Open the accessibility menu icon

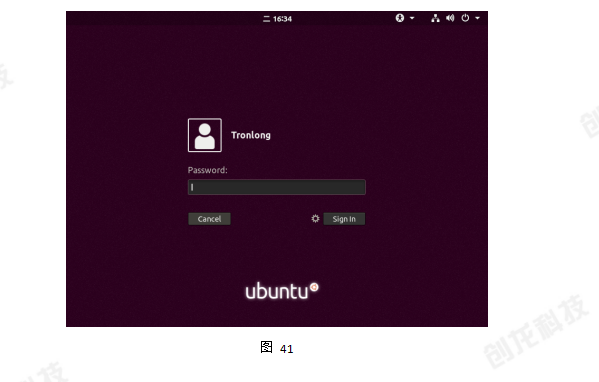(400, 18)
